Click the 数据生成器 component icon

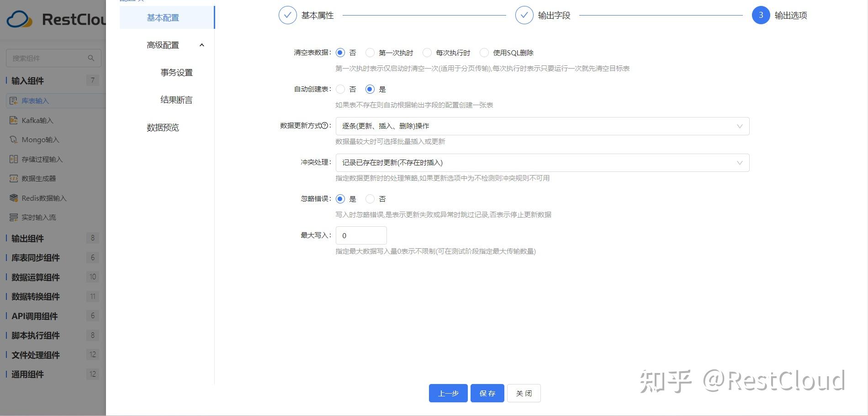[x=14, y=178]
